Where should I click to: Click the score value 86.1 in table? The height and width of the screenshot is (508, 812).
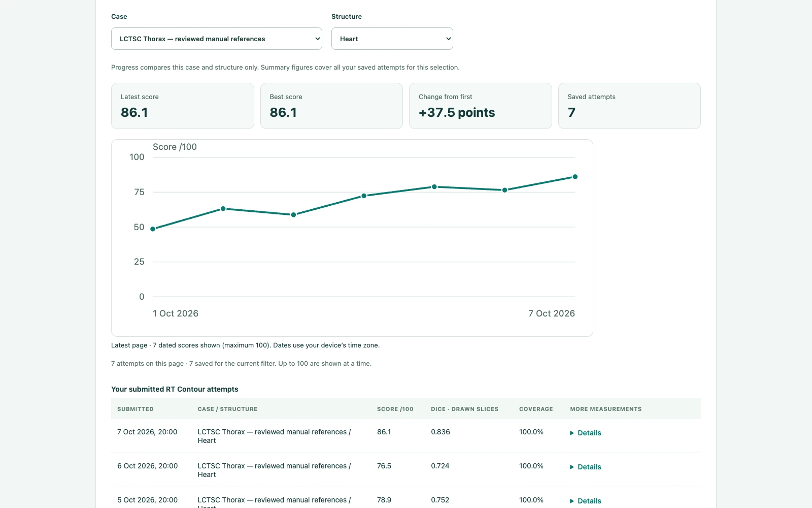(384, 432)
